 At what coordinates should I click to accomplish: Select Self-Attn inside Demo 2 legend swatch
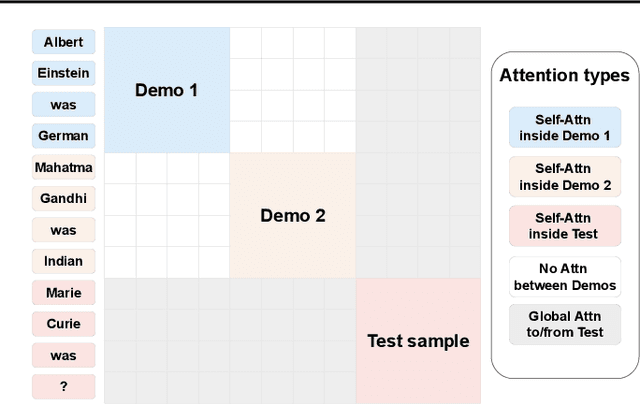[x=564, y=177]
